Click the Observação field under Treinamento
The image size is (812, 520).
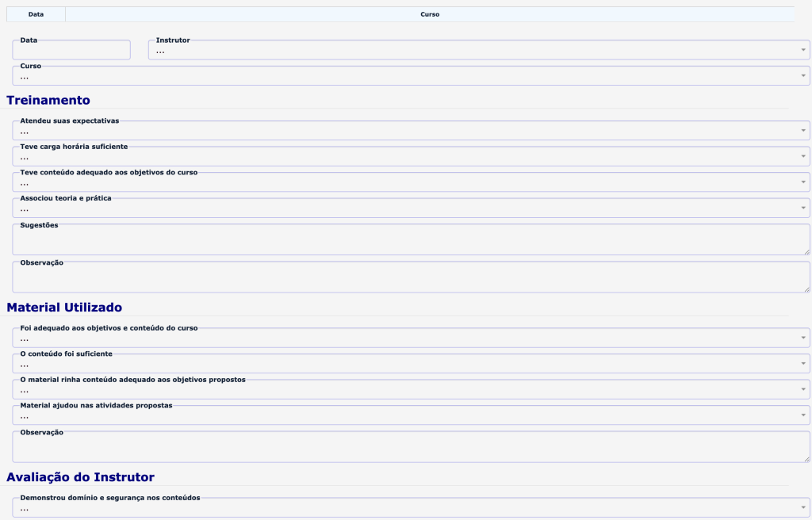click(x=411, y=277)
